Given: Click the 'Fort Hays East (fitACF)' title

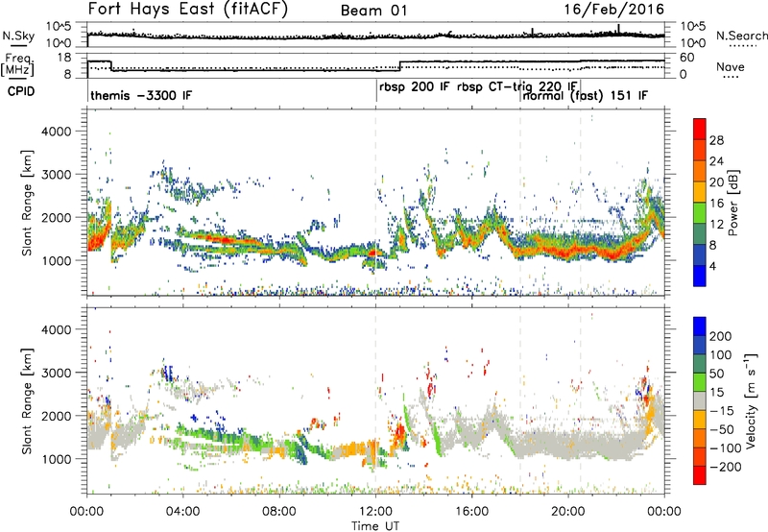Looking at the screenshot, I should tap(188, 9).
